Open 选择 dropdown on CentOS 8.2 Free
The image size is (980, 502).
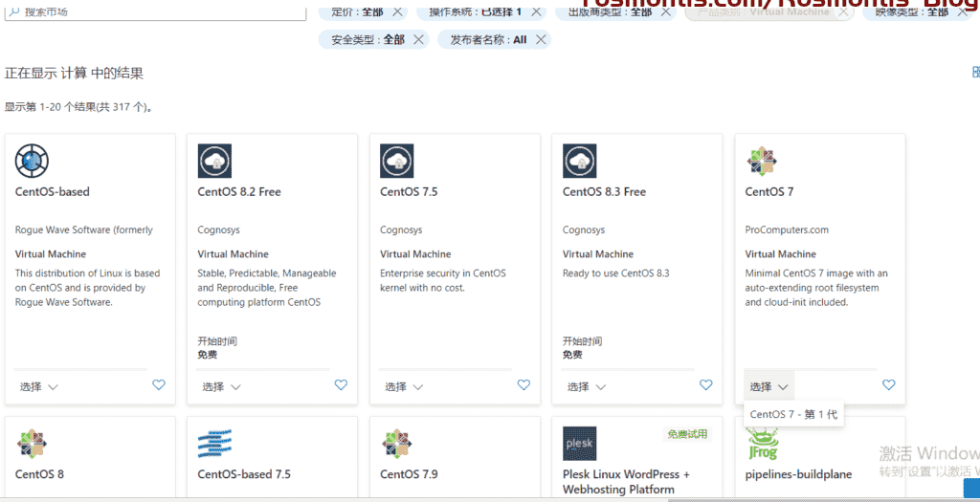(221, 386)
